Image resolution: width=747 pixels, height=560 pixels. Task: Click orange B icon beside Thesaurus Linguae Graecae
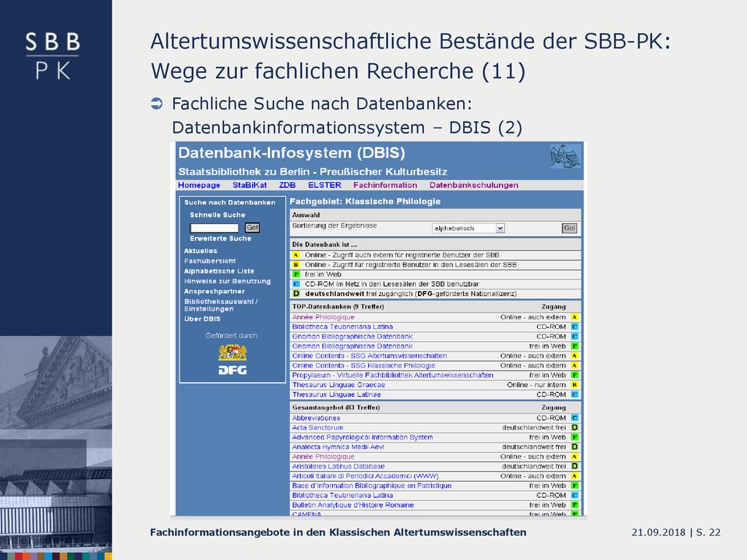pos(575,385)
